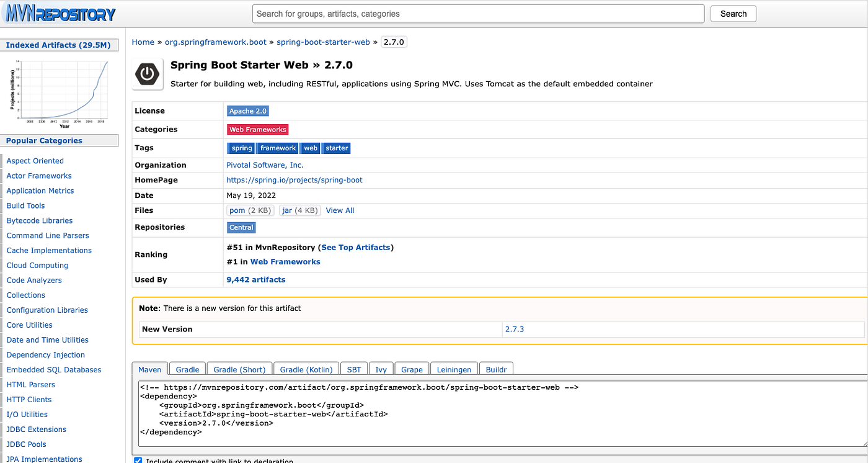Open Web Frameworks ranking link
Image resolution: width=868 pixels, height=463 pixels.
(285, 262)
